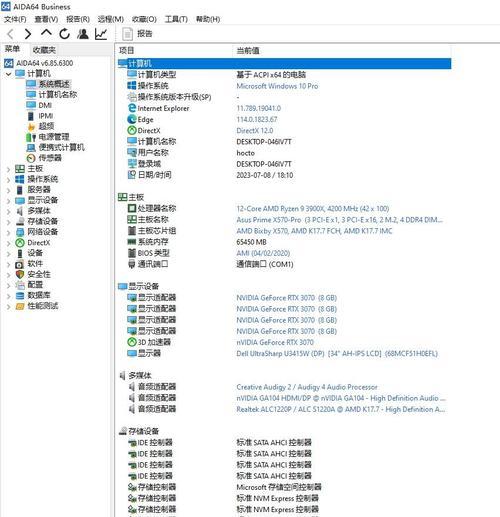
Task: Open the 收藏(O) menu
Action: [x=144, y=19]
